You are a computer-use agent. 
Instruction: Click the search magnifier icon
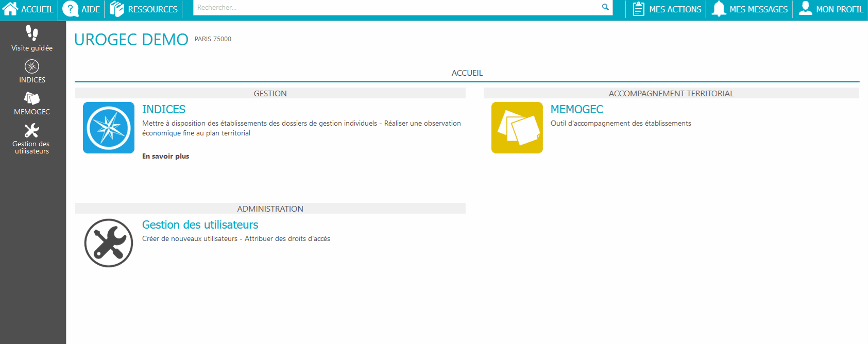click(605, 7)
